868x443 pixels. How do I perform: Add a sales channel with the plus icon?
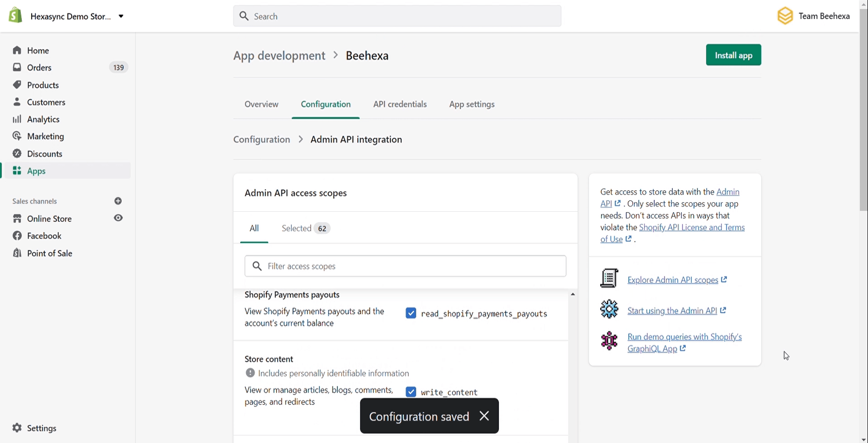click(x=118, y=201)
